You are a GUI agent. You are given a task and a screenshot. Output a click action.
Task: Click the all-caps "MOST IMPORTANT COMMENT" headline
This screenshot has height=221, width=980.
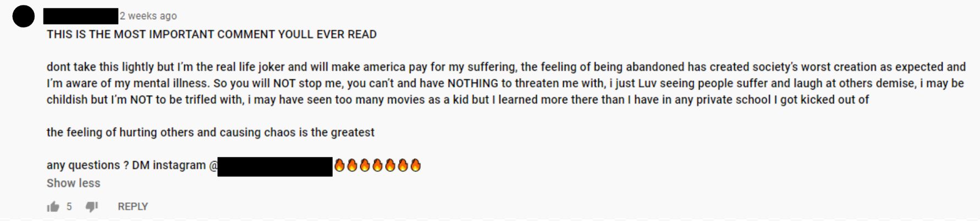coord(212,34)
